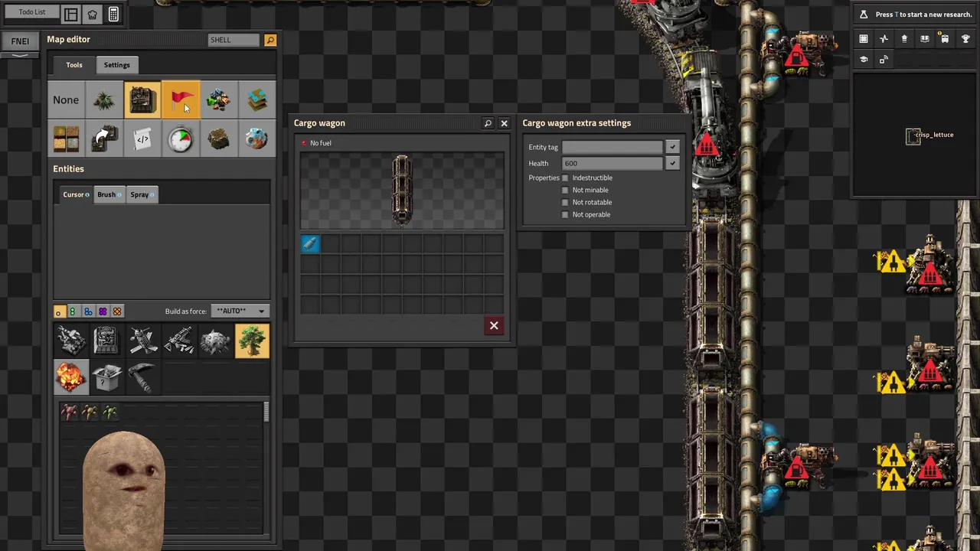Select the red flag forces tool
Viewport: 980px width, 551px height.
click(181, 100)
